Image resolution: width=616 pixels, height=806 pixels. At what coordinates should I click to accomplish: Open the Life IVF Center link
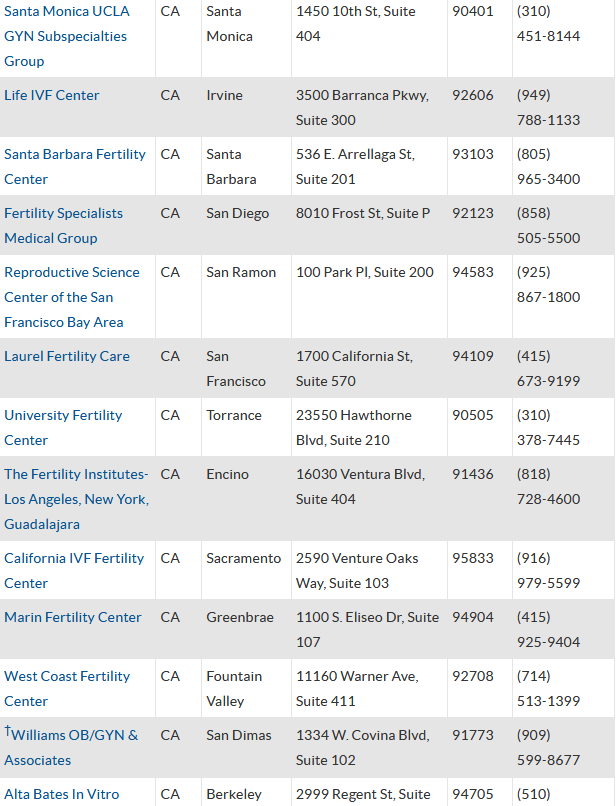point(52,95)
